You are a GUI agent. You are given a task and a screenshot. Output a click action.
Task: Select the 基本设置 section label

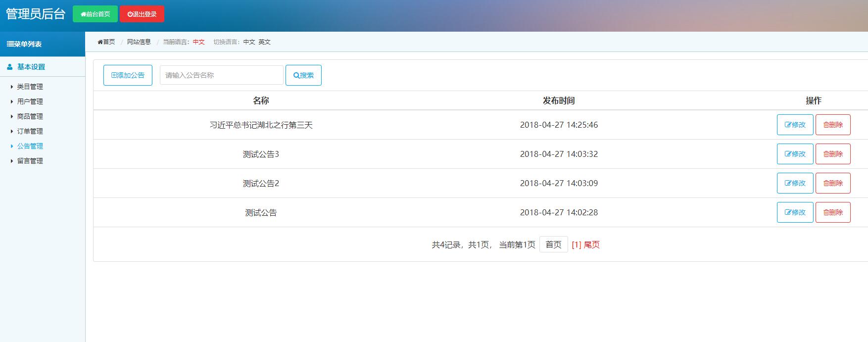(31, 67)
